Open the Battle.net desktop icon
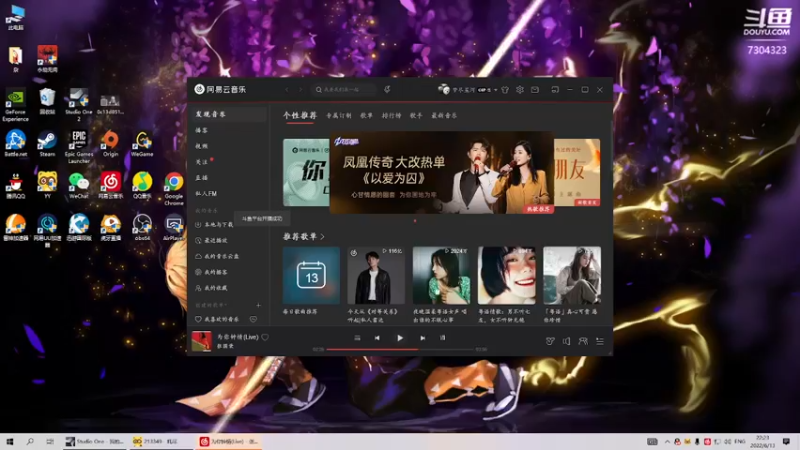 [x=15, y=143]
